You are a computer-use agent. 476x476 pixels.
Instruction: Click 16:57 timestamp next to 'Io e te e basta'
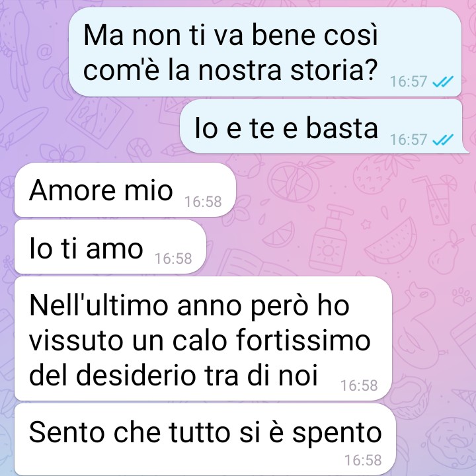coord(409,139)
